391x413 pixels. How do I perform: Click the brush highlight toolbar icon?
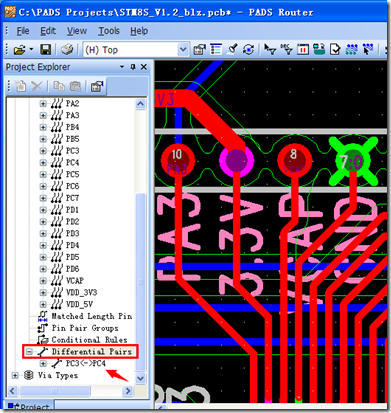[232, 49]
